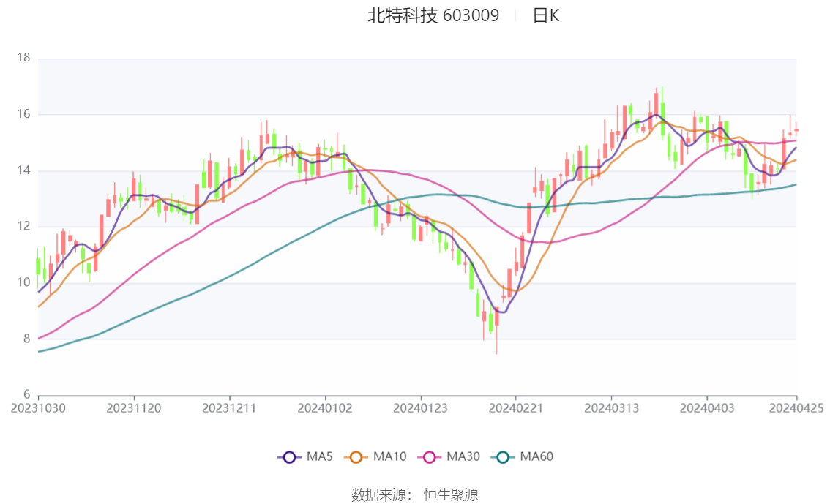This screenshot has height=504, width=830.
Task: Click the chart title 北特科技 603009
Action: click(x=433, y=15)
